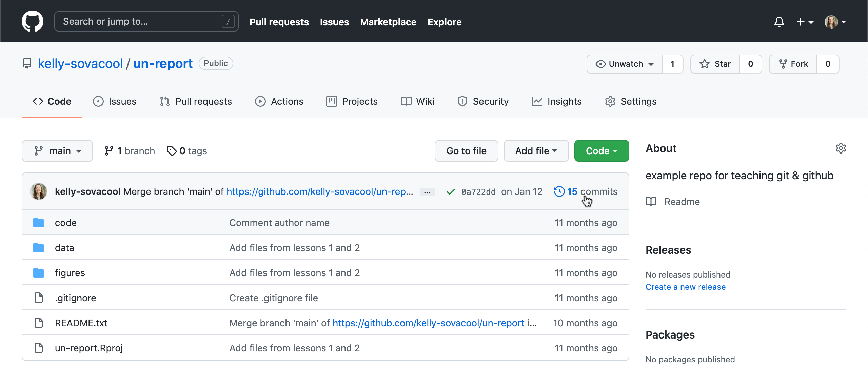Click the Readme book icon in About

[x=651, y=202]
